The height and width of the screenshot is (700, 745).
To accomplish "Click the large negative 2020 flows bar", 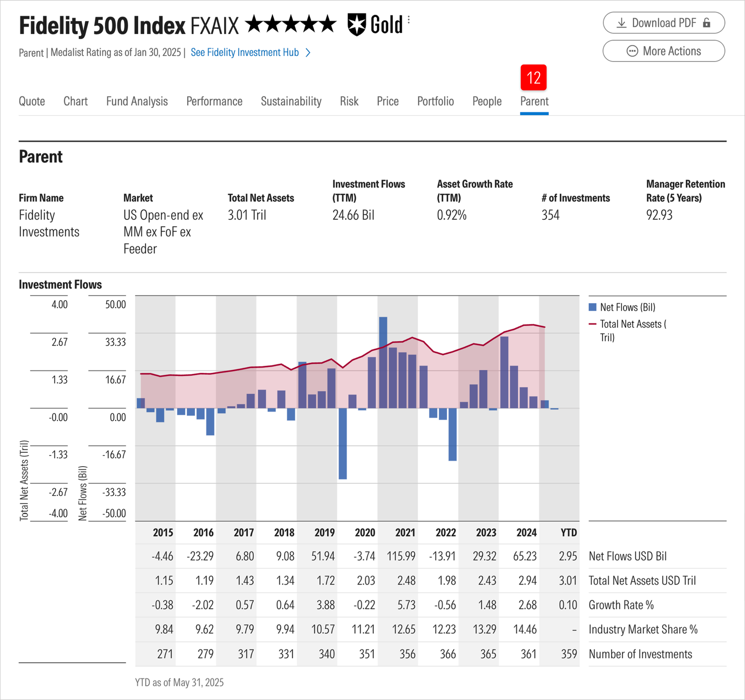I will pos(343,443).
